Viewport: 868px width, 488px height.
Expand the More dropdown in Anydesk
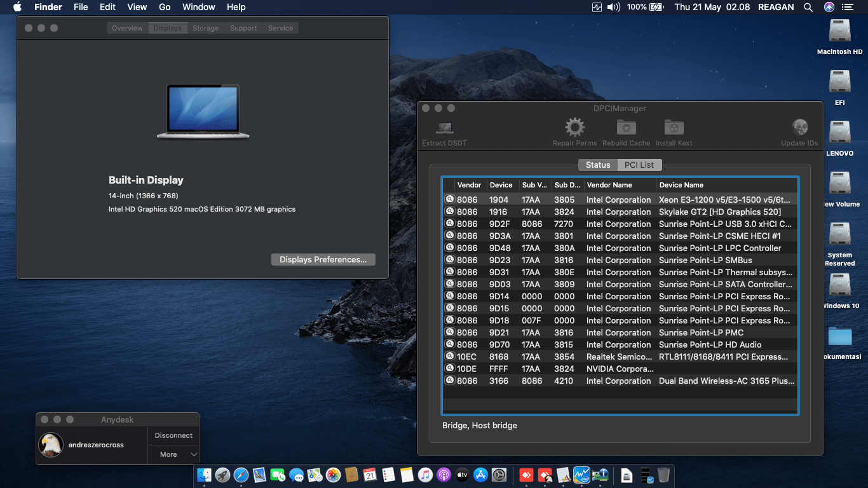173,454
